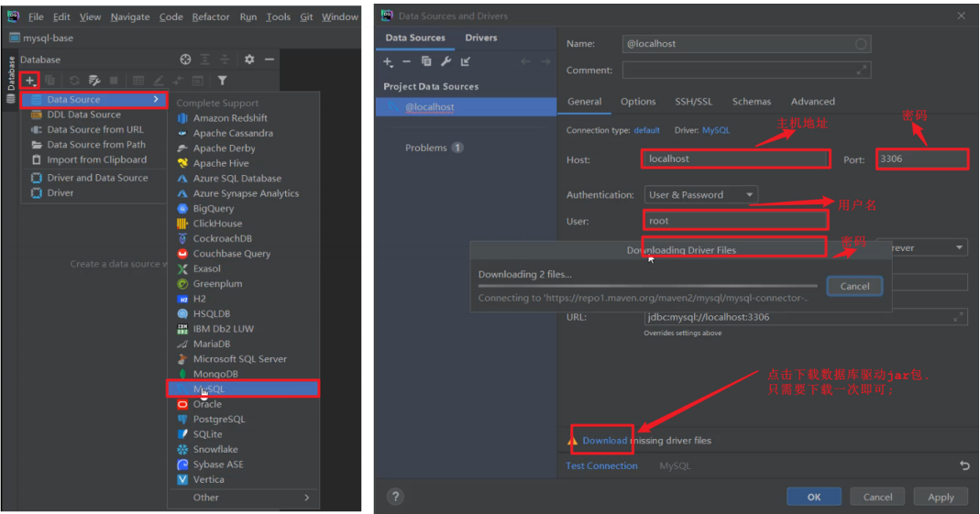Select Data Source from URL

tap(94, 129)
